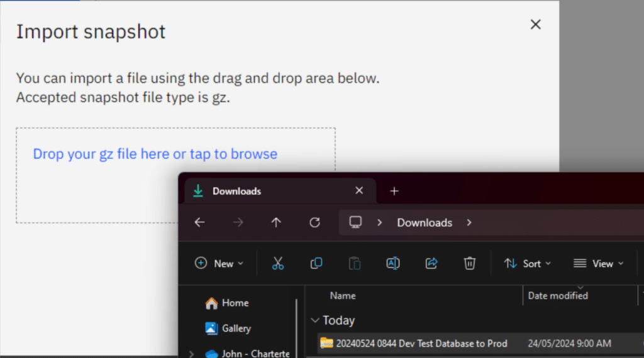Click the '24/05/2024 9:00 AM' date cell

(x=569, y=343)
